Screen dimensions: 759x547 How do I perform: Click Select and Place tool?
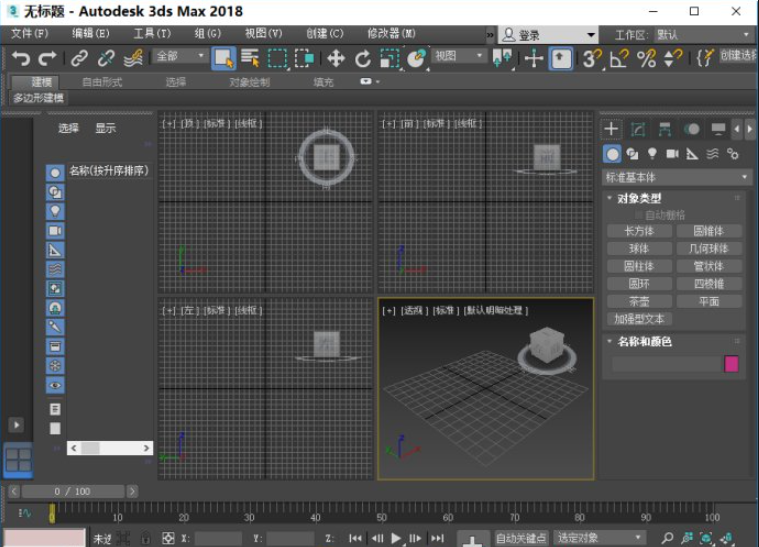click(x=416, y=59)
